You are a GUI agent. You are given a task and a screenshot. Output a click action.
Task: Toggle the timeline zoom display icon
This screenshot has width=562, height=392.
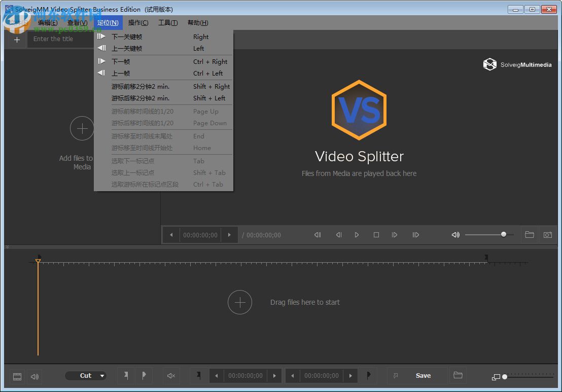[496, 377]
